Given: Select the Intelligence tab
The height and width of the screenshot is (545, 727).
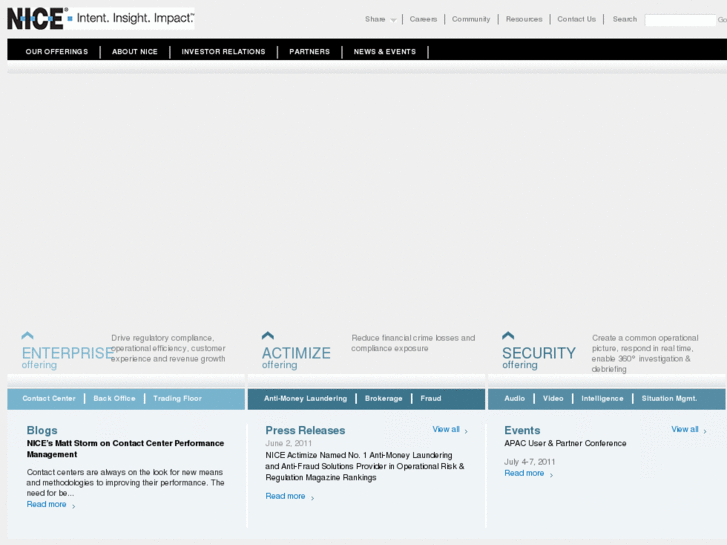Looking at the screenshot, I should [602, 398].
